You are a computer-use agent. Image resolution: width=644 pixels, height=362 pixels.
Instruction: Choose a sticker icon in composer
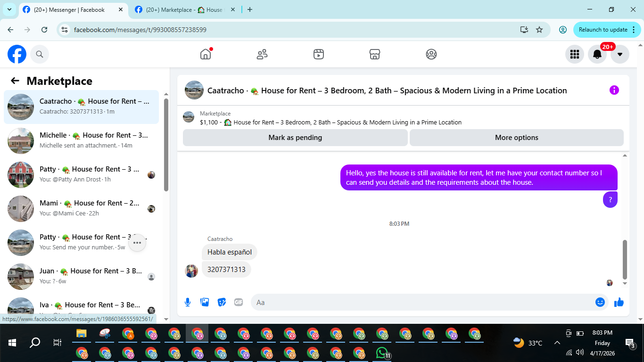(x=222, y=302)
